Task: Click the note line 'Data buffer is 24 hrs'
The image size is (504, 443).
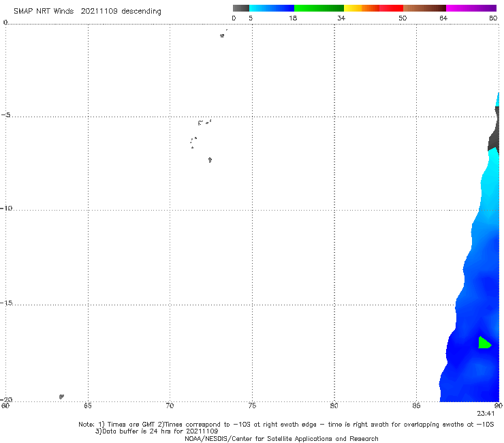Action: click(x=136, y=431)
